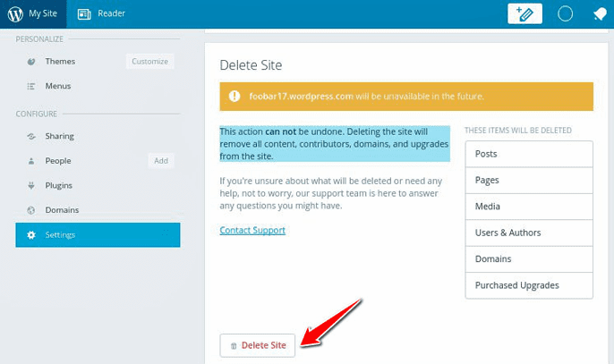
Task: Open the Reader tab
Action: tap(101, 13)
